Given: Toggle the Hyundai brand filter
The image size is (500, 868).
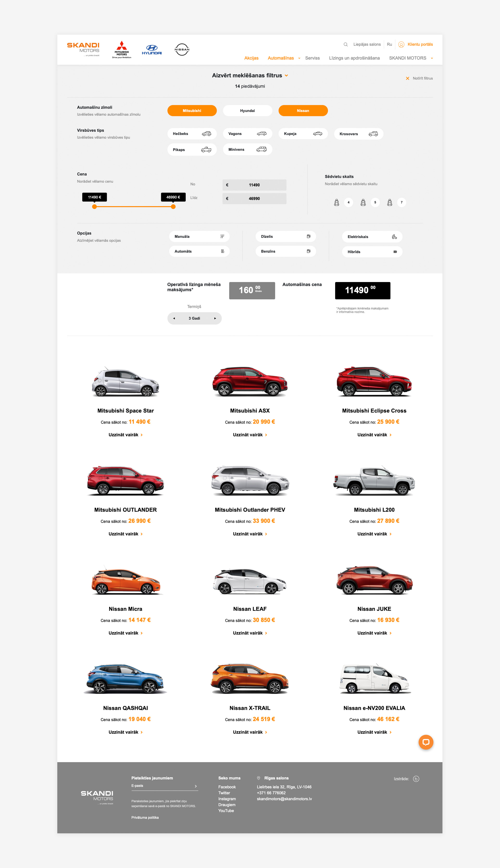Looking at the screenshot, I should [248, 111].
